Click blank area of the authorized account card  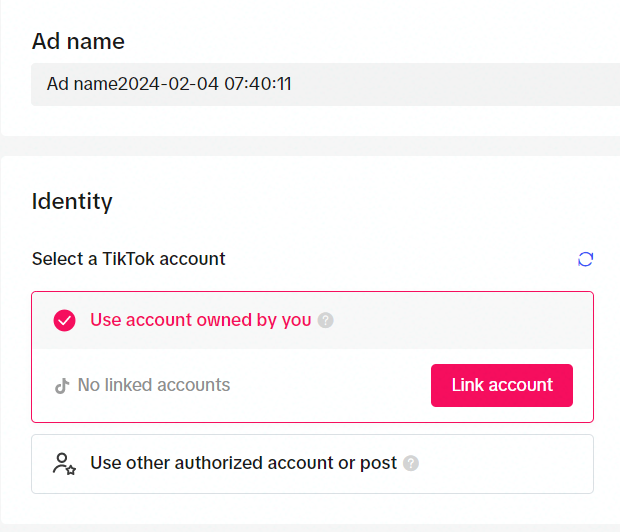click(x=506, y=464)
